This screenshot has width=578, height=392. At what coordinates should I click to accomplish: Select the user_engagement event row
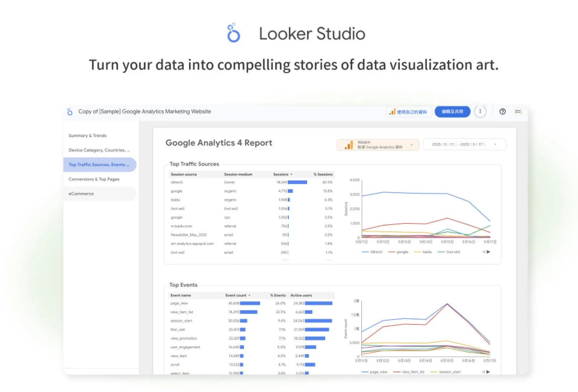coord(251,347)
